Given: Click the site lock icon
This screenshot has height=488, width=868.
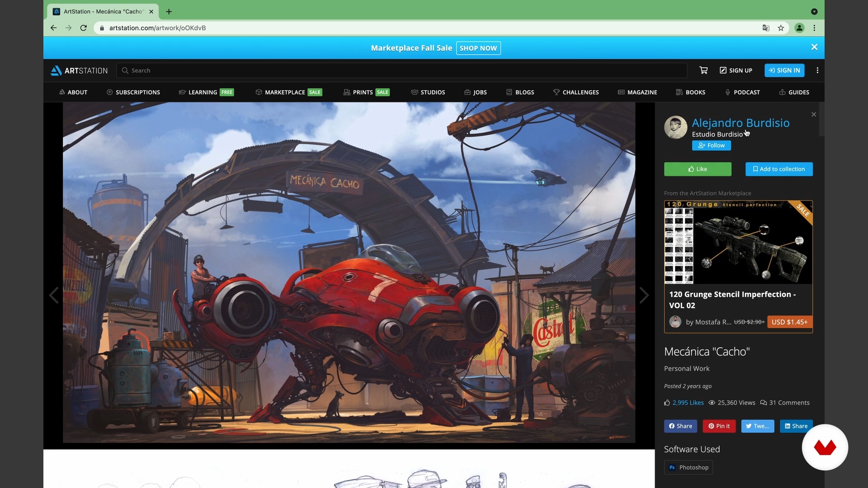Looking at the screenshot, I should 102,28.
